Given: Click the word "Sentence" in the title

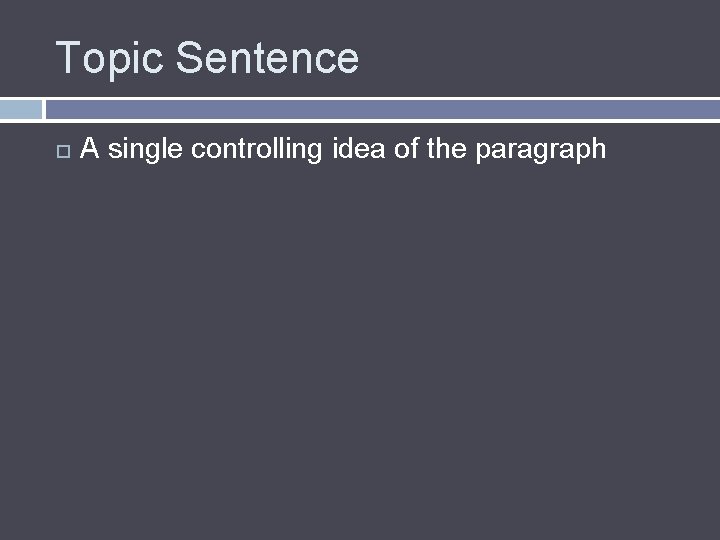Looking at the screenshot, I should coord(267,58).
